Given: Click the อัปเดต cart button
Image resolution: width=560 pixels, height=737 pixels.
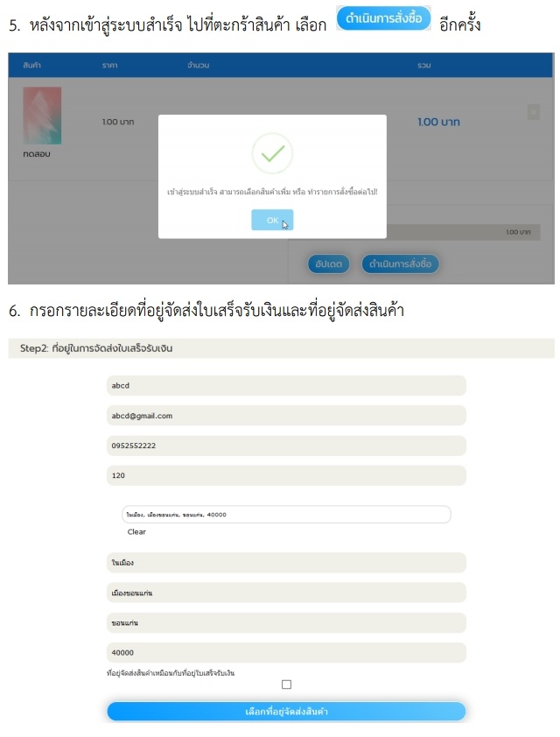Looking at the screenshot, I should pos(329,263).
